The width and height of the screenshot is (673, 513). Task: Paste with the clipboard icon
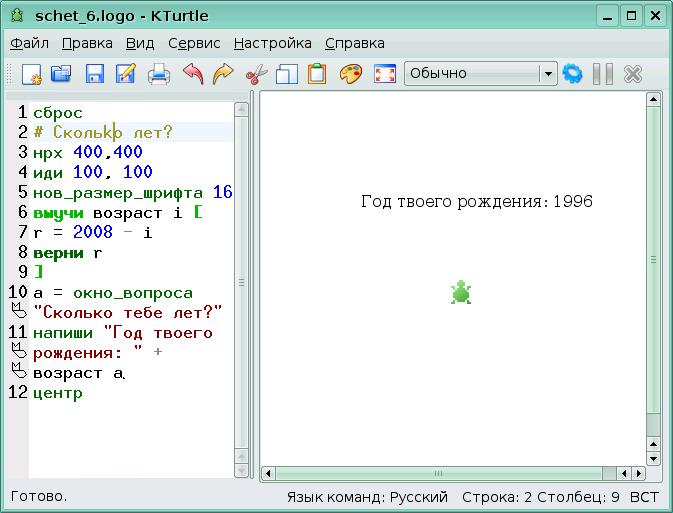point(317,74)
